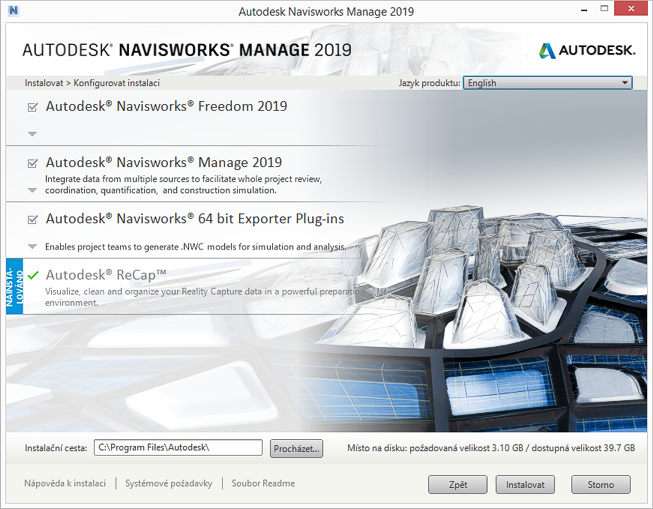
Task: Click the green checkmark beside Autodesk ReCap
Action: click(x=33, y=275)
